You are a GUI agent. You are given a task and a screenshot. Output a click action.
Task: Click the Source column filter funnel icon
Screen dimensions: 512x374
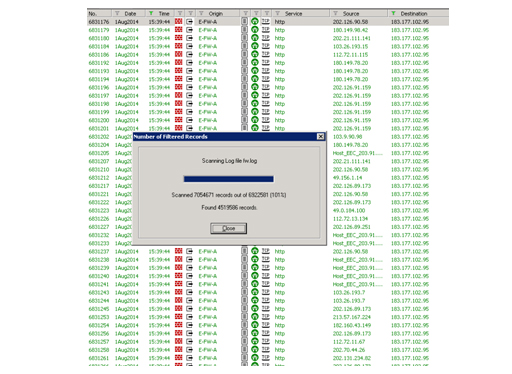click(335, 13)
